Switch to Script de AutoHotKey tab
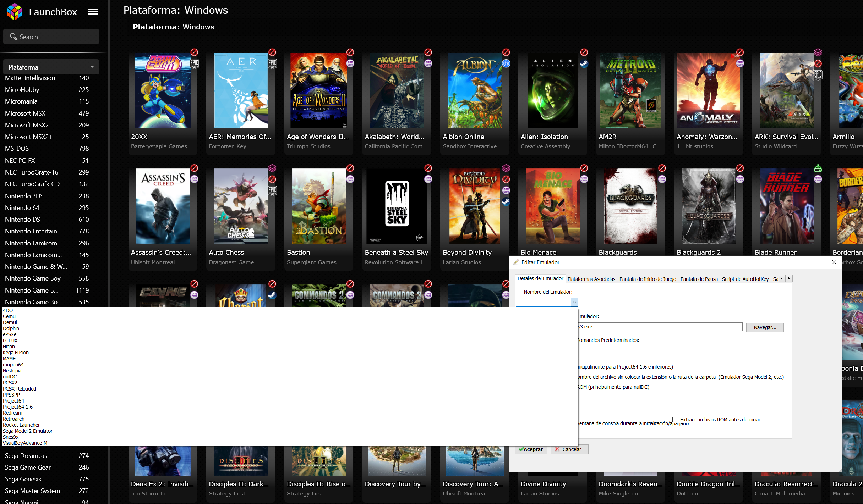 [745, 279]
